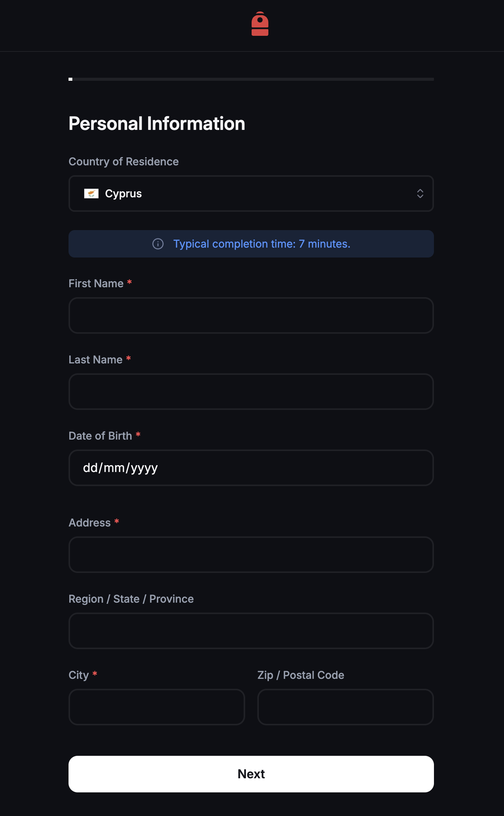Focus the Last Name input field
Viewport: 504px width, 816px height.
pyautogui.click(x=251, y=392)
